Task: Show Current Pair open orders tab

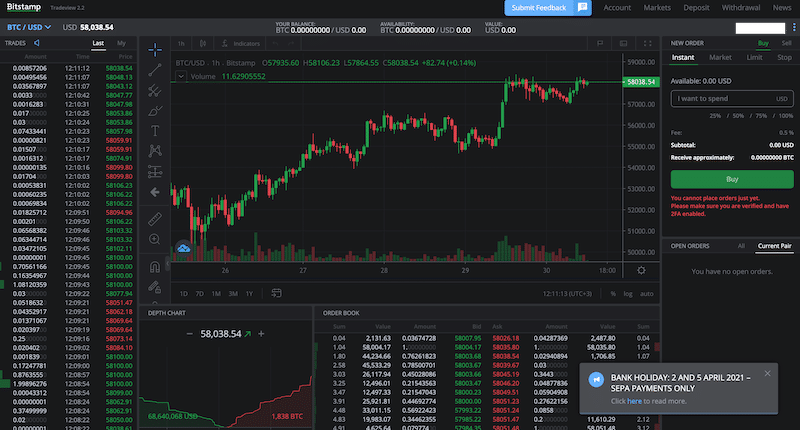Action: (x=774, y=246)
